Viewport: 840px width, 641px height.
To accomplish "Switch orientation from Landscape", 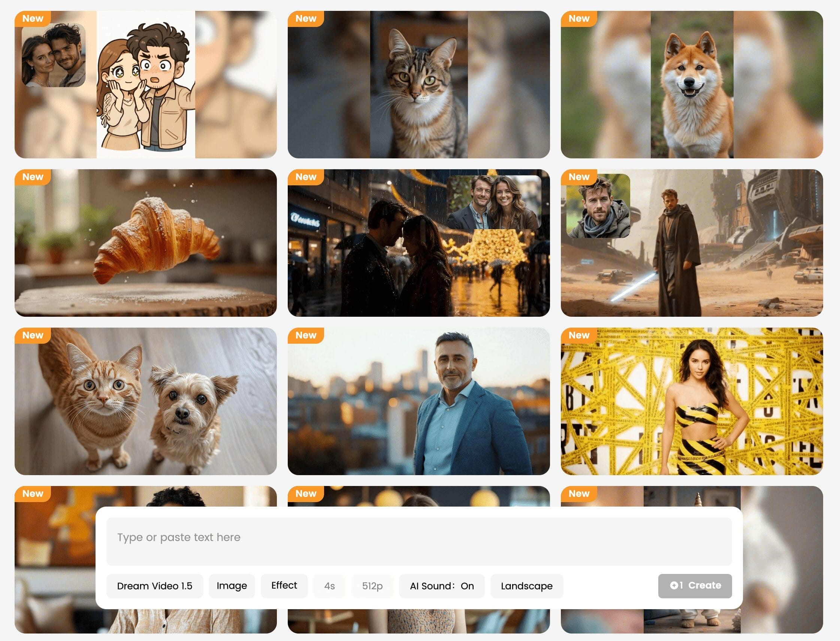I will 526,586.
